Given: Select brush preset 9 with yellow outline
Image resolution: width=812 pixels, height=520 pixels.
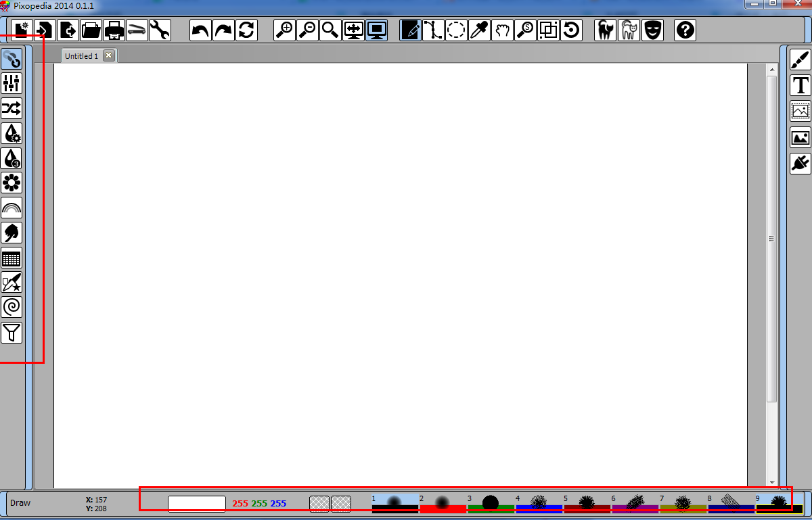Looking at the screenshot, I should (x=780, y=503).
